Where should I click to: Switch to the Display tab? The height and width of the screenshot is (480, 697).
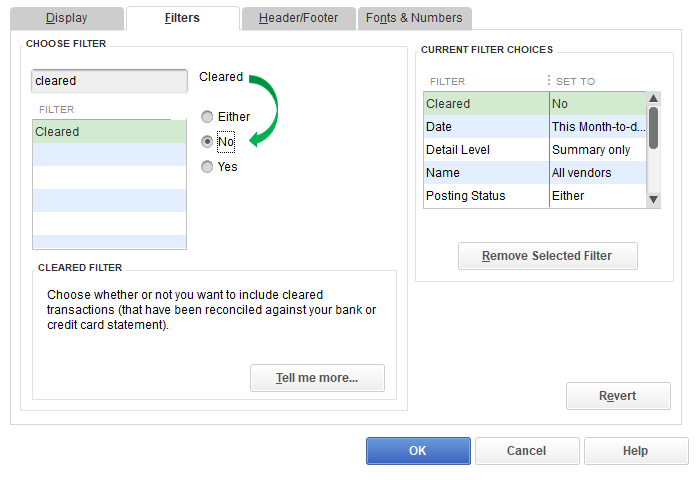(x=67, y=18)
